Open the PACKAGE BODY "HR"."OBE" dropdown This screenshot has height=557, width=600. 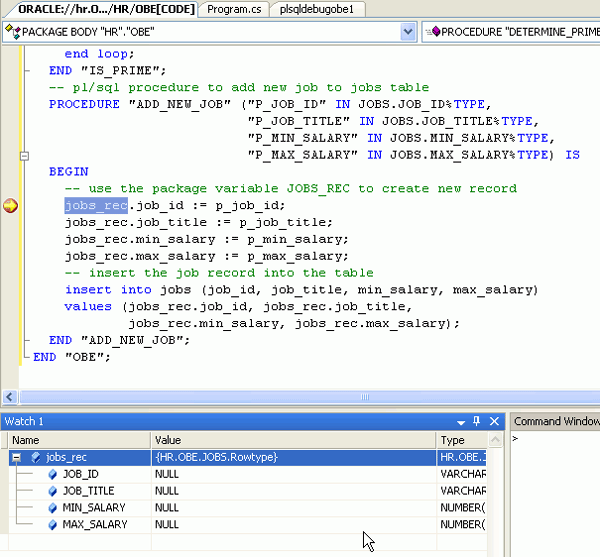[x=407, y=32]
